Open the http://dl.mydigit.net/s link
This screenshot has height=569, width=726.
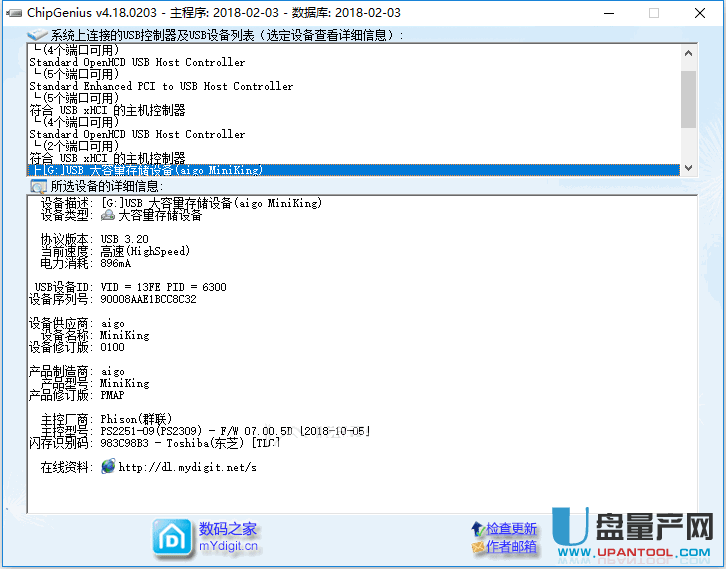pyautogui.click(x=187, y=467)
